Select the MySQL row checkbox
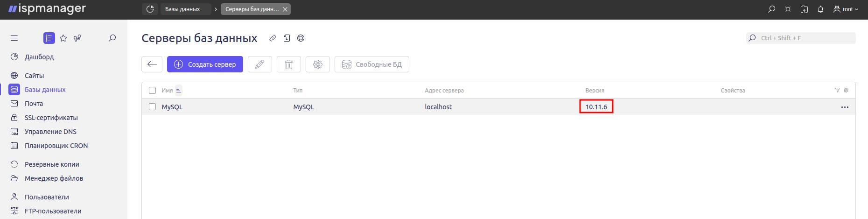868x219 pixels. point(152,107)
